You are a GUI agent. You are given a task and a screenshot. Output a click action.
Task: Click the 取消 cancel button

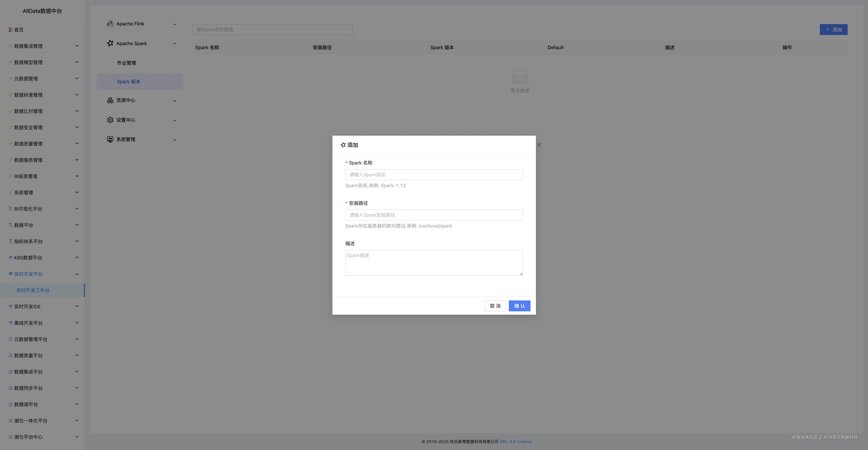click(x=495, y=306)
